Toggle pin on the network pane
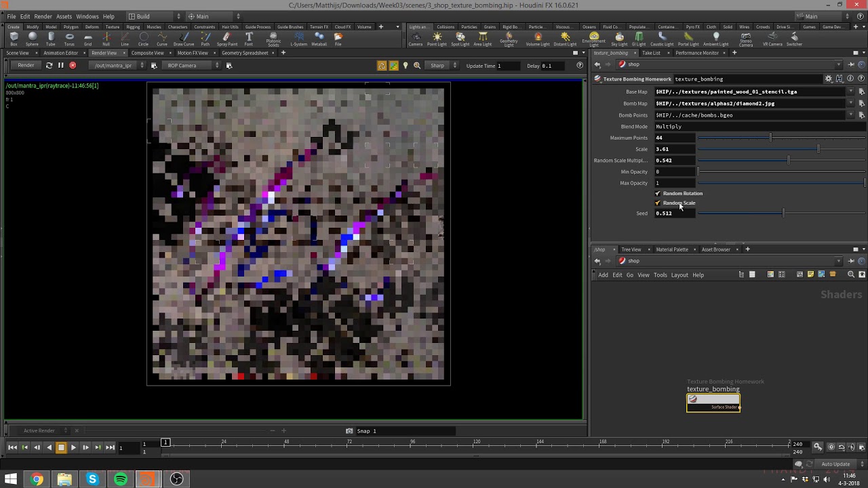Screen dimensions: 868x488 850,261
